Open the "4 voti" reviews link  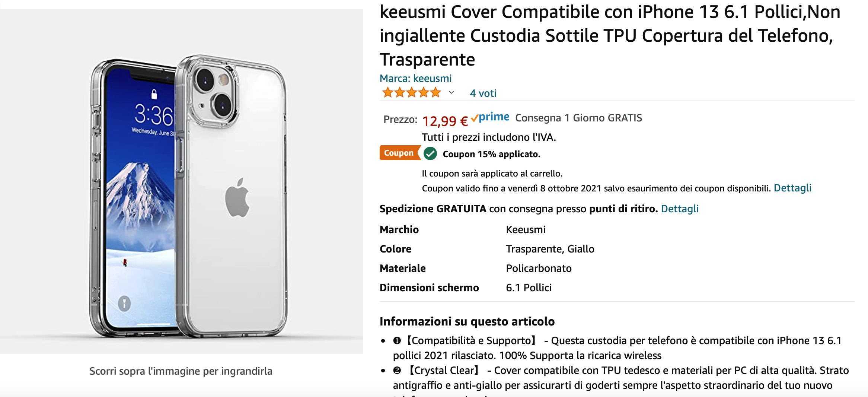click(x=483, y=93)
